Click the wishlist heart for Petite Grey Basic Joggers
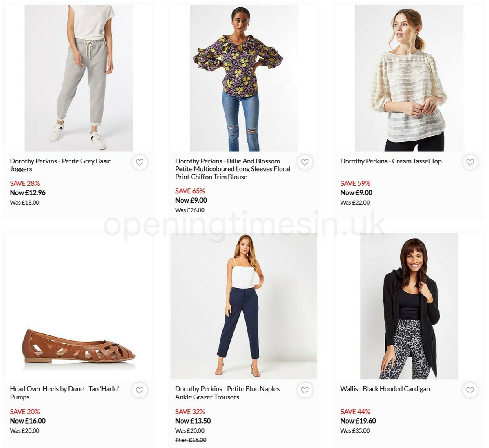Image resolution: width=489 pixels, height=448 pixels. tap(140, 162)
